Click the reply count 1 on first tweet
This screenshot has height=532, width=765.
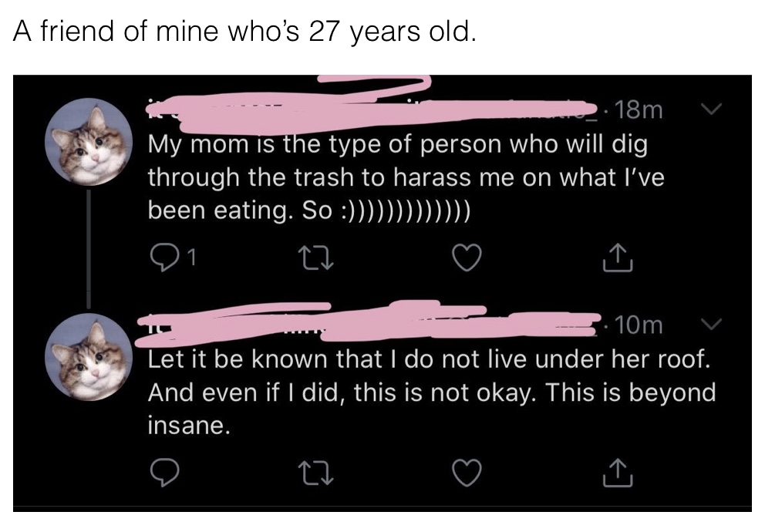pos(192,257)
